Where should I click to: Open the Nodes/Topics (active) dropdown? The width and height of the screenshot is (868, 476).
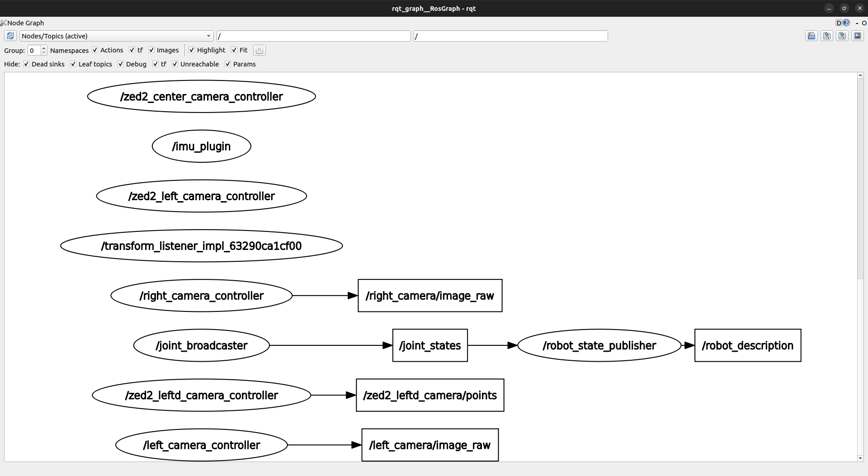[x=116, y=36]
